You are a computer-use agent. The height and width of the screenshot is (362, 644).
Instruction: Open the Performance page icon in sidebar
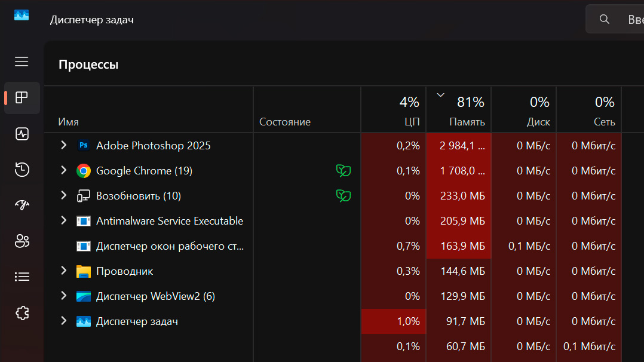22,134
